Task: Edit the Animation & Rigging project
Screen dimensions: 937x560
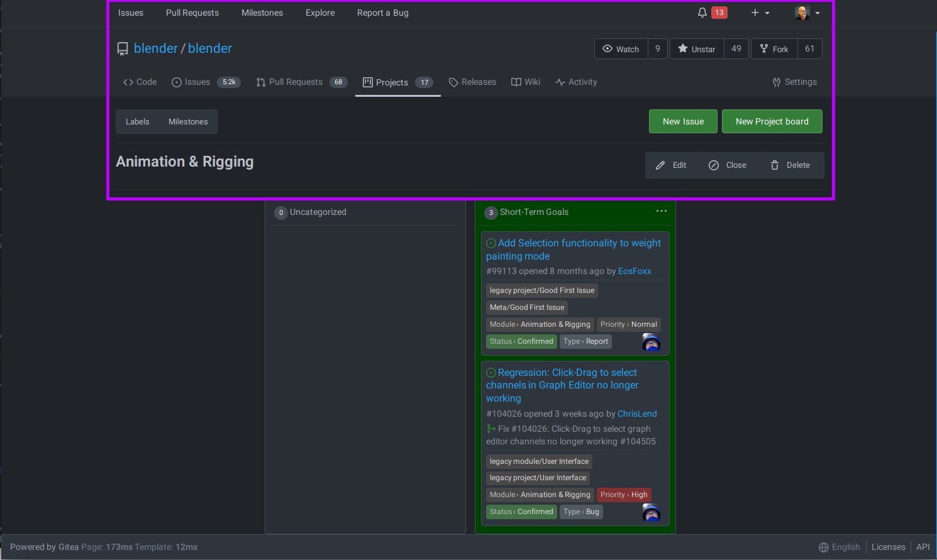Action: 671,165
